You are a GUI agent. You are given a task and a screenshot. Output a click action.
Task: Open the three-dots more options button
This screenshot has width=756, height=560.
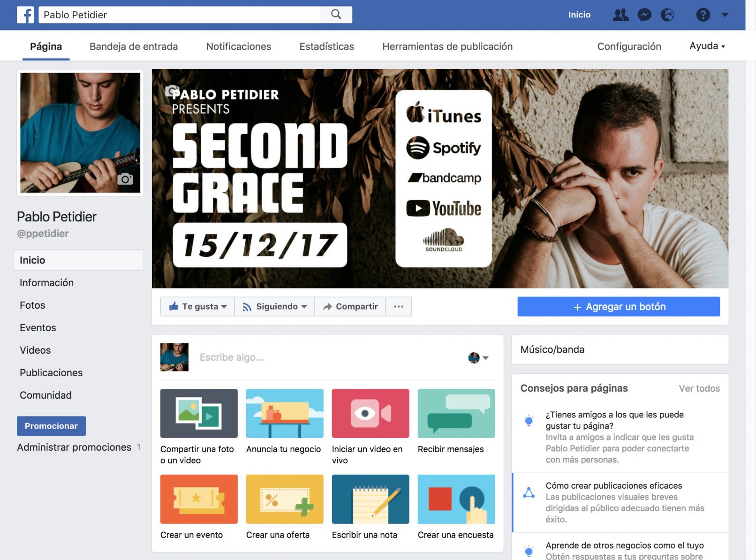click(x=399, y=306)
